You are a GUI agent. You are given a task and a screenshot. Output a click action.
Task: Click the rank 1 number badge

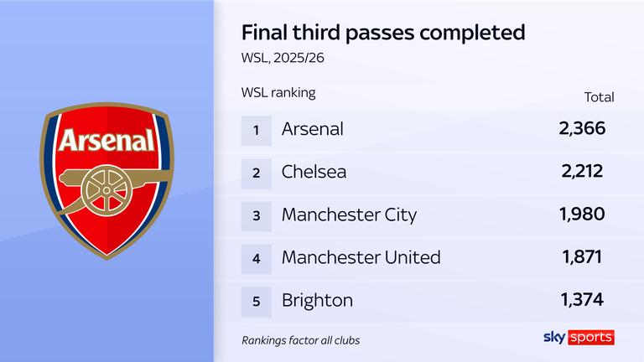tap(257, 129)
